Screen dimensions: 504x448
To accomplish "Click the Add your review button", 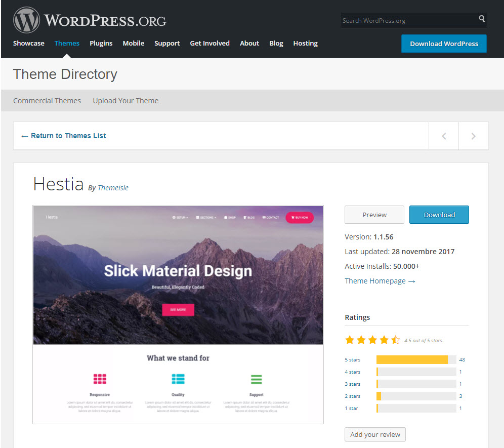I will click(375, 434).
